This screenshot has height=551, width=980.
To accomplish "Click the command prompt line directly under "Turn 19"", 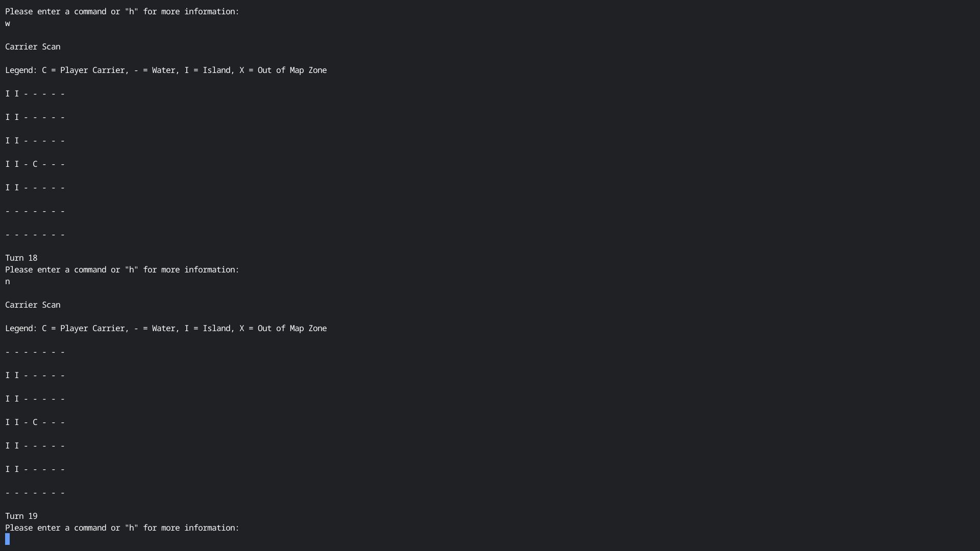I will (x=122, y=528).
